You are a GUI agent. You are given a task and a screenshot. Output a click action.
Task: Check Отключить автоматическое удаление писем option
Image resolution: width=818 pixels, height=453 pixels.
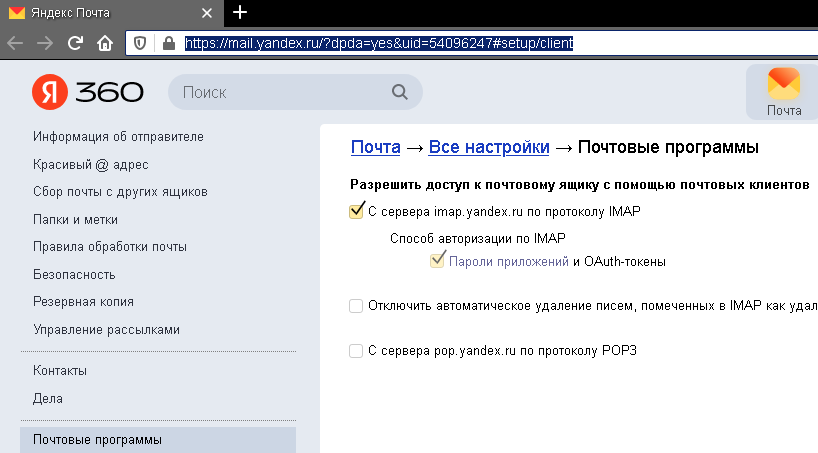(356, 305)
